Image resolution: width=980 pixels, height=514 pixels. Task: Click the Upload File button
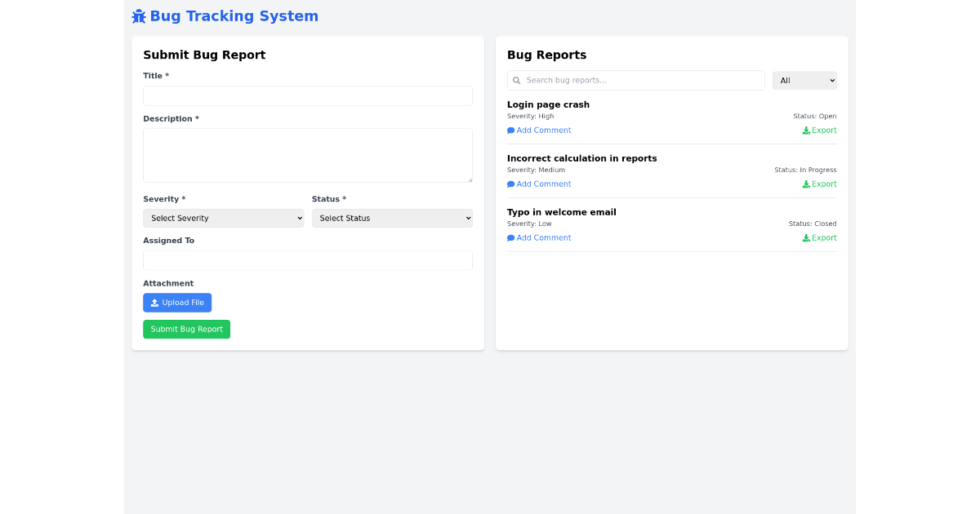tap(177, 302)
